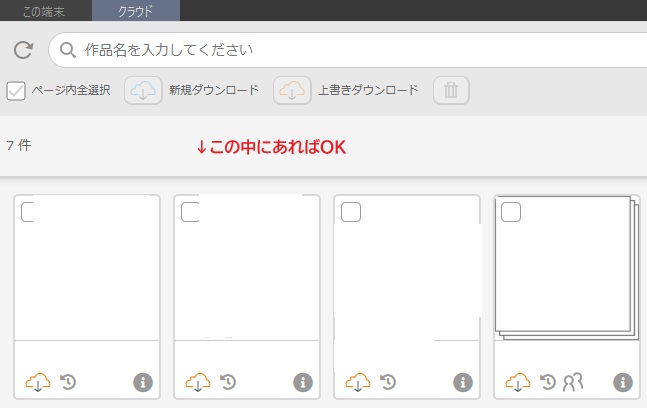Open version history of first work
Viewport: 647px width, 408px height.
pyautogui.click(x=68, y=381)
